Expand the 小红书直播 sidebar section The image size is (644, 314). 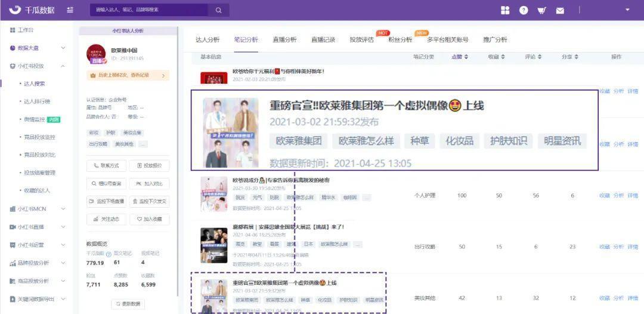coord(37,227)
